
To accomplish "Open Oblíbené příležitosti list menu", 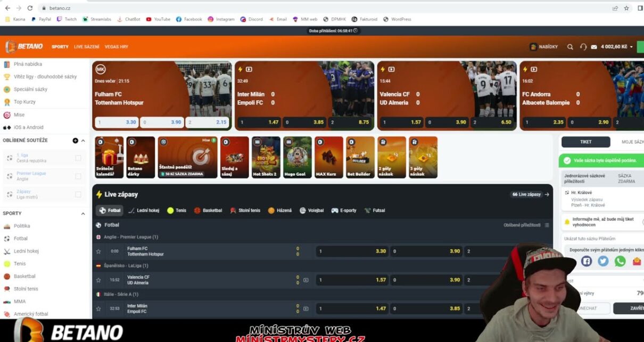I will (547, 225).
